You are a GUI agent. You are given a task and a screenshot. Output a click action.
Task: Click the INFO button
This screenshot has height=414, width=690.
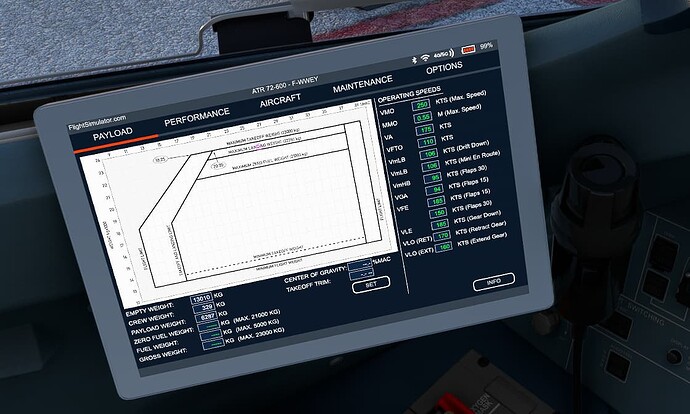point(494,282)
